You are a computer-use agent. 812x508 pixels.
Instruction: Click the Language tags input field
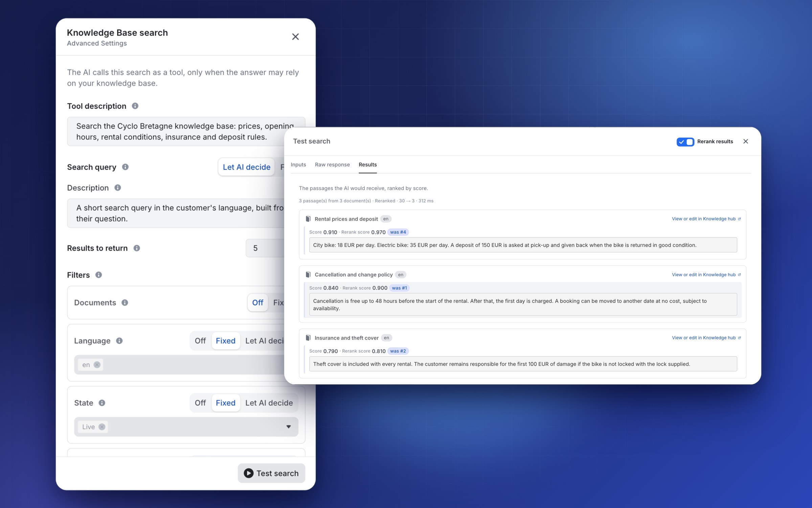tap(180, 365)
